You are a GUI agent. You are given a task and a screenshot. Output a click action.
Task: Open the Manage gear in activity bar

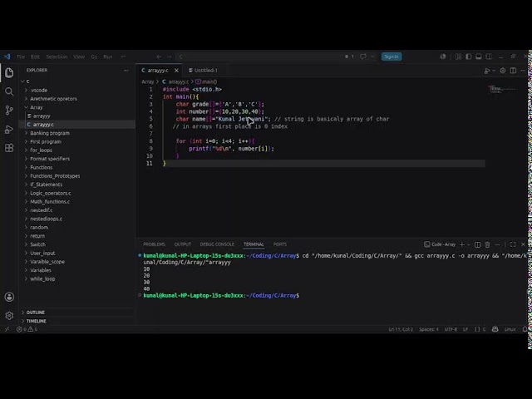tap(9, 316)
